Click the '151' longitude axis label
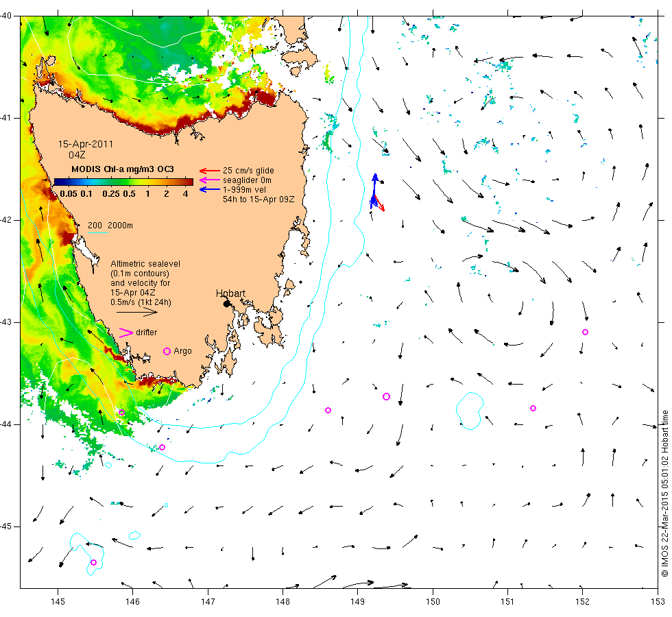The height and width of the screenshot is (617, 672). 507,602
